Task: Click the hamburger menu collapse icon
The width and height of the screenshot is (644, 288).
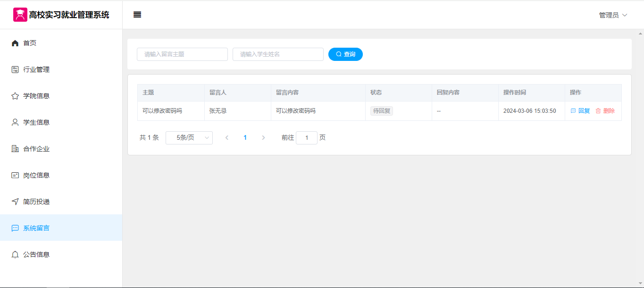Action: (137, 15)
